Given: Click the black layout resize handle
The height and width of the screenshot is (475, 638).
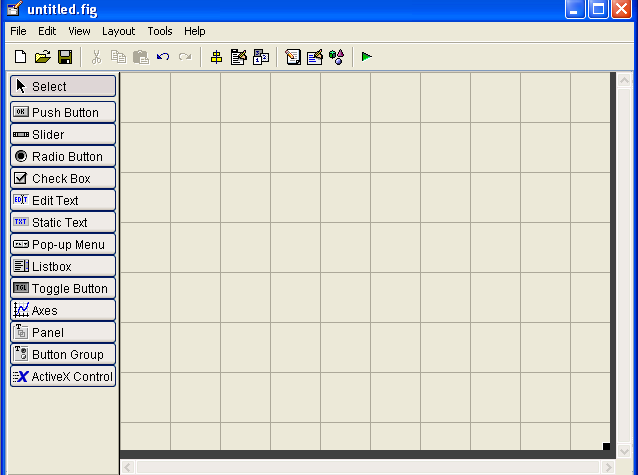Looking at the screenshot, I should pyautogui.click(x=606, y=446).
